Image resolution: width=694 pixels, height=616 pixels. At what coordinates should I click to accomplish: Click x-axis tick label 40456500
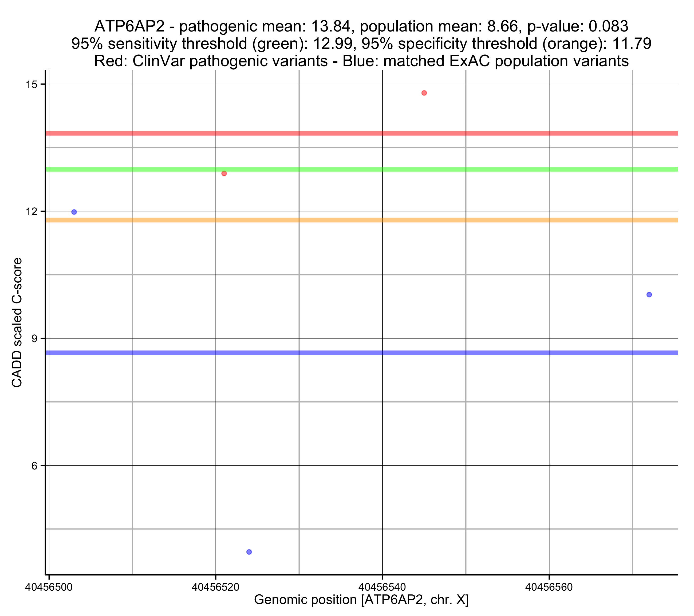[49, 587]
